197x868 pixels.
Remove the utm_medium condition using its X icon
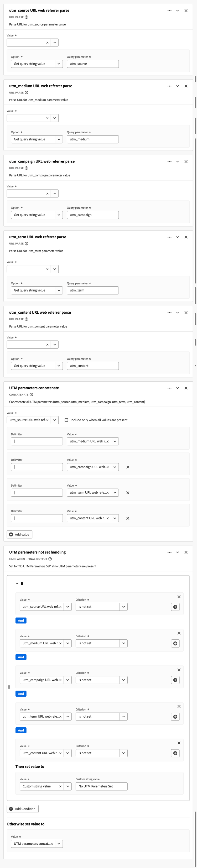(179, 633)
